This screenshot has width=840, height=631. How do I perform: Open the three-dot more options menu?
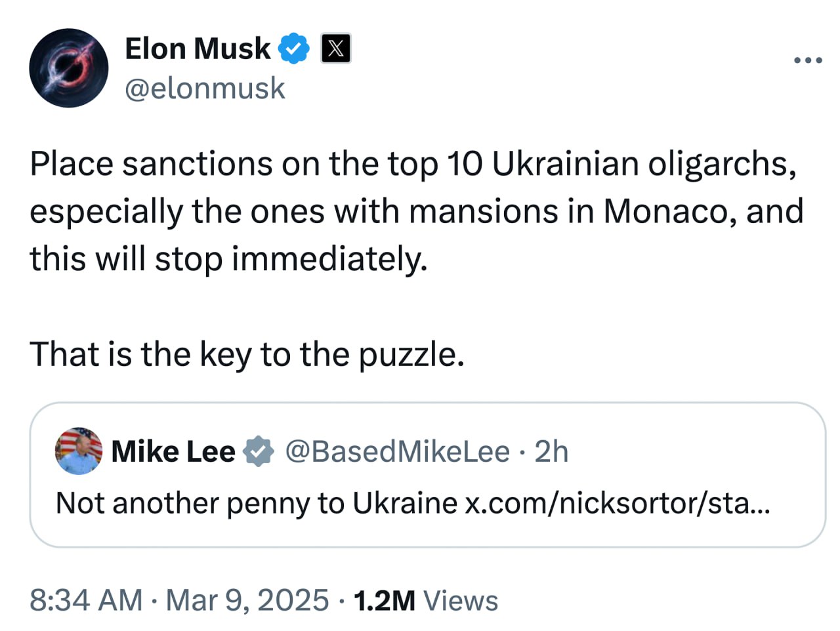pos(807,60)
